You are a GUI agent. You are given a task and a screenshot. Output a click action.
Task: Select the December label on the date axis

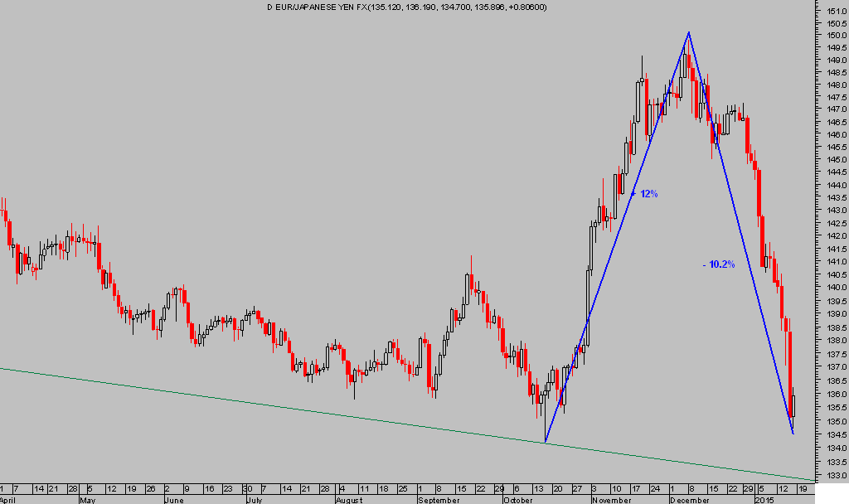(690, 500)
